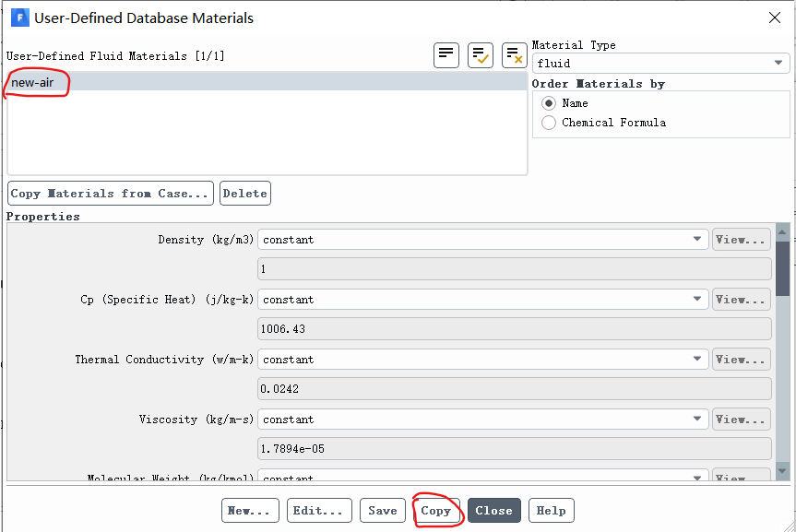Click the Properties vertical scrollbar thumb
Viewport: 796px width, 532px height.
coord(782,269)
